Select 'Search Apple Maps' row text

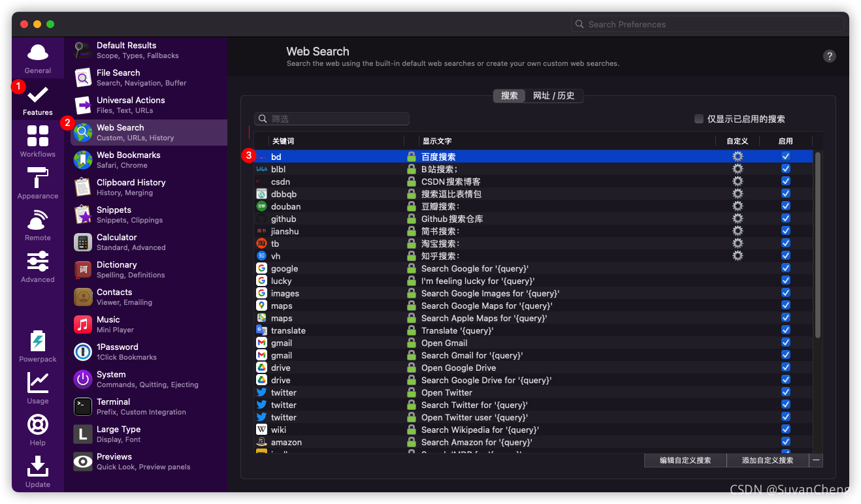(x=484, y=318)
